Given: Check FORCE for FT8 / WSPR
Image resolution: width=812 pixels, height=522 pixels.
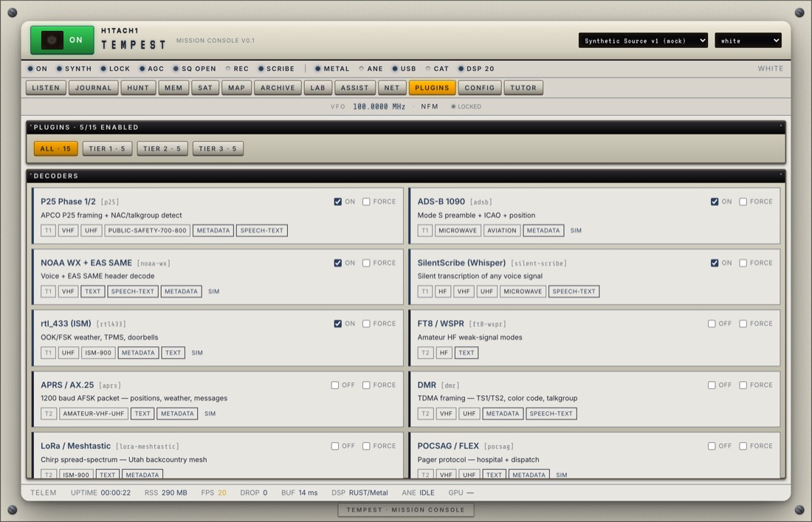Looking at the screenshot, I should tap(743, 323).
